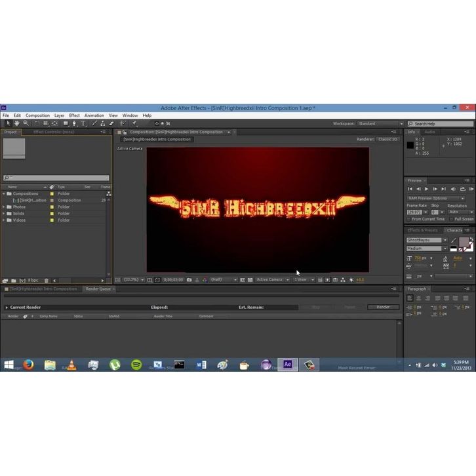Click the text fill color swatch
This screenshot has height=476, width=476.
[464, 242]
